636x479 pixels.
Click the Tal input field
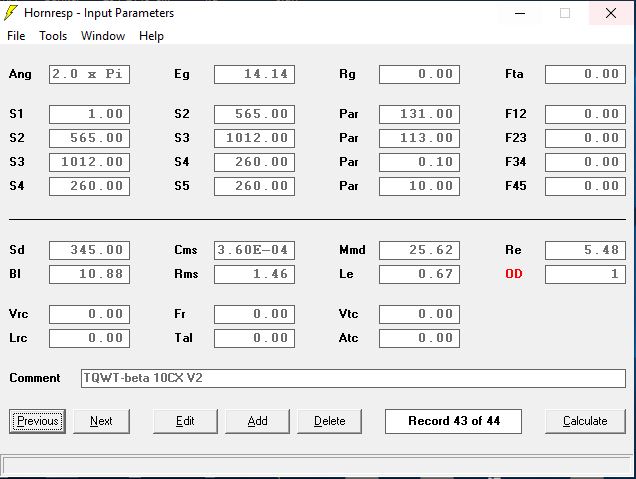[254, 338]
